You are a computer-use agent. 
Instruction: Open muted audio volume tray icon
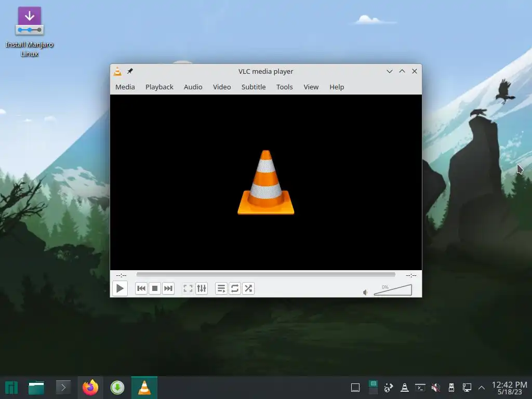click(x=436, y=388)
